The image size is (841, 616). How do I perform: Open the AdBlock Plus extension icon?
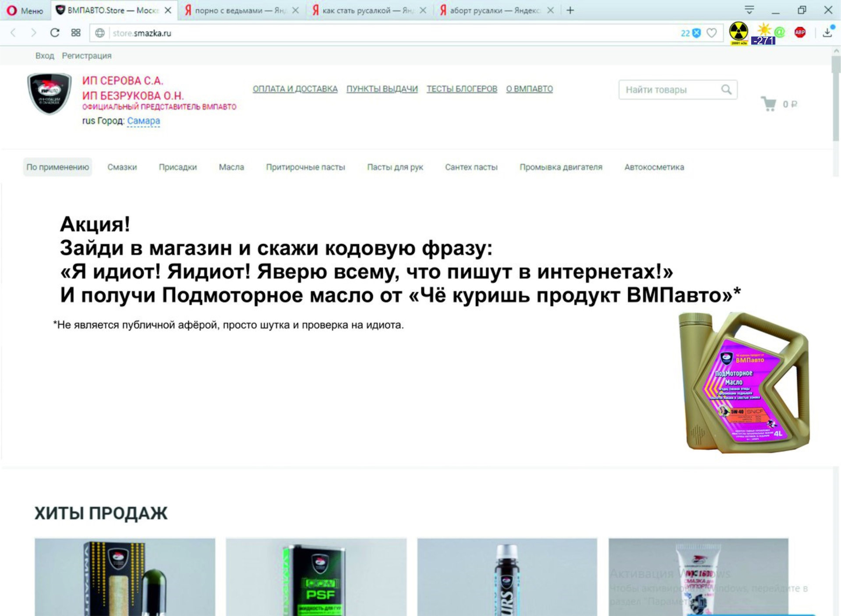coord(800,32)
